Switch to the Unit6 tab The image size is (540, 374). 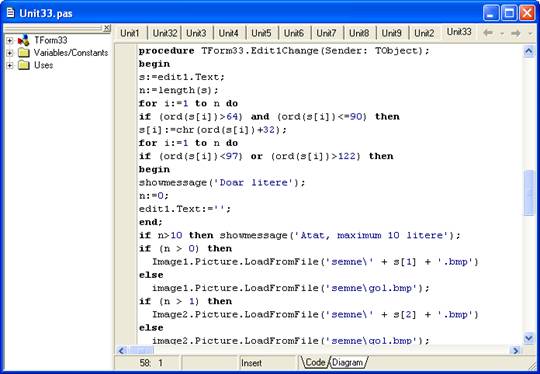point(294,33)
